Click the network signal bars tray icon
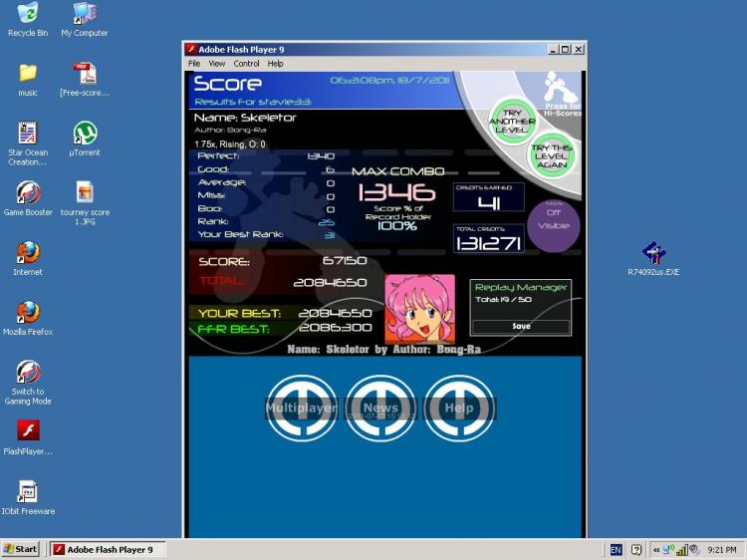 click(682, 549)
